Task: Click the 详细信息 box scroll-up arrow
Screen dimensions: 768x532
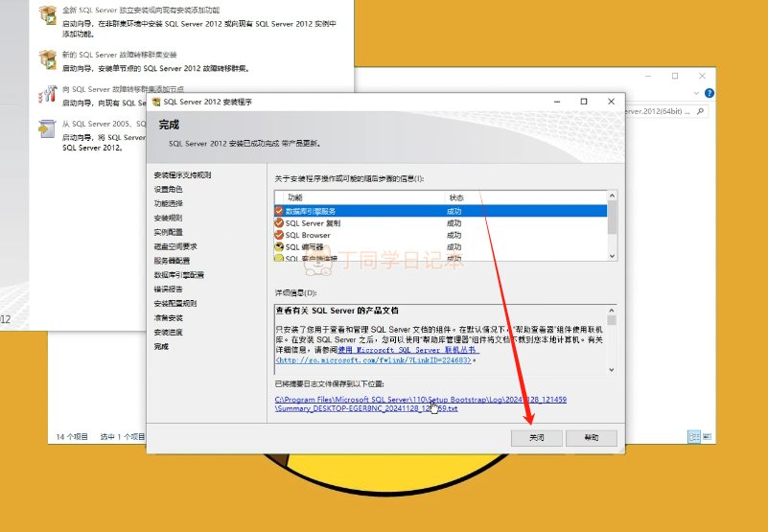Action: click(612, 310)
